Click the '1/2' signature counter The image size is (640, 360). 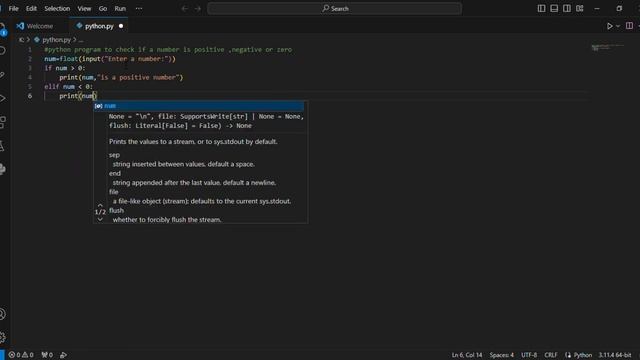tap(100, 212)
